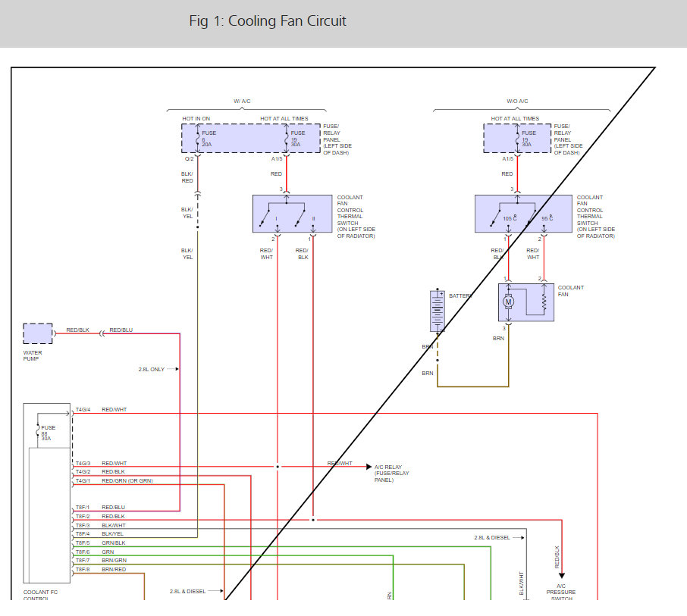This screenshot has width=687, height=616.
Task: Click the "T8F/5" pin label
Action: point(83,543)
